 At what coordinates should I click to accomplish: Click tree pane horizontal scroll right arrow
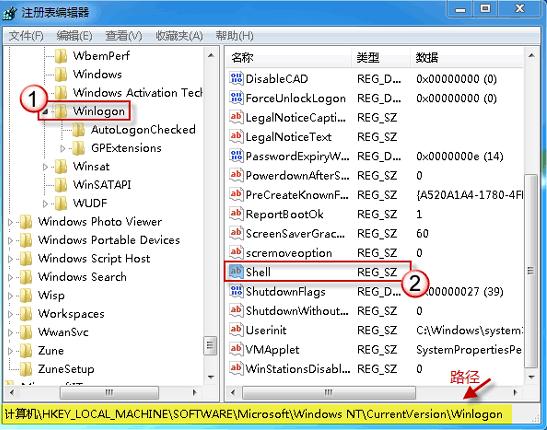[x=195, y=392]
